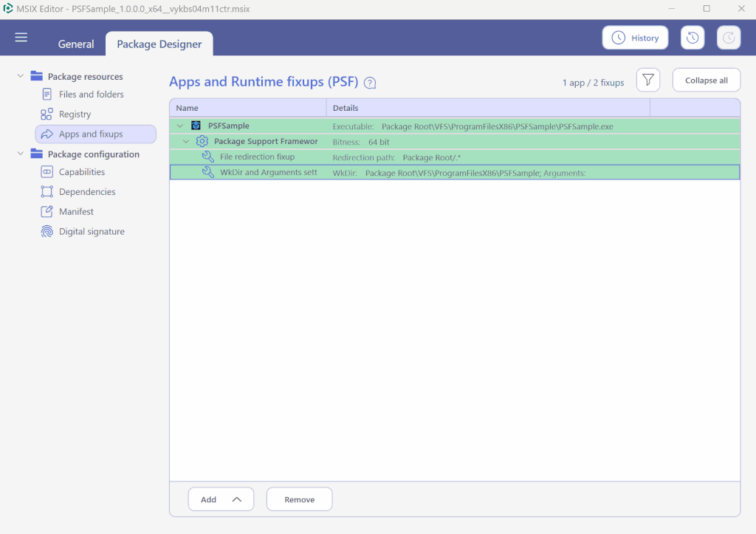Click the Collapse all button
The height and width of the screenshot is (534, 756).
tap(707, 80)
